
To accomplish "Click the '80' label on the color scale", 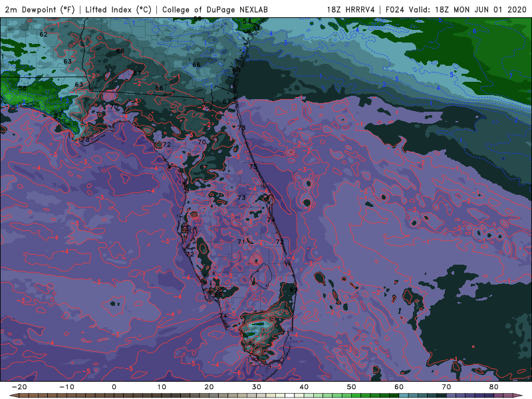I will 494,387.
